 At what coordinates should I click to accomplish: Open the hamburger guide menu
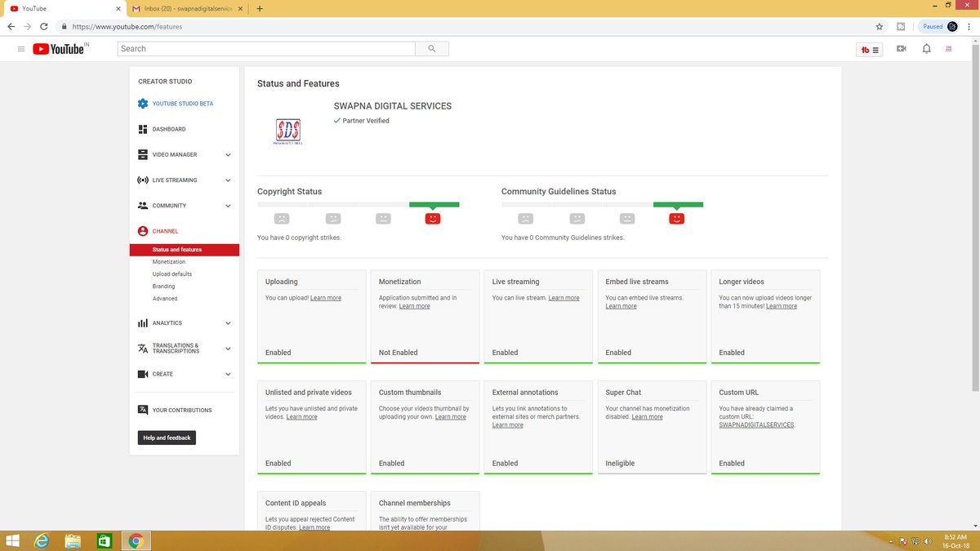pyautogui.click(x=21, y=49)
